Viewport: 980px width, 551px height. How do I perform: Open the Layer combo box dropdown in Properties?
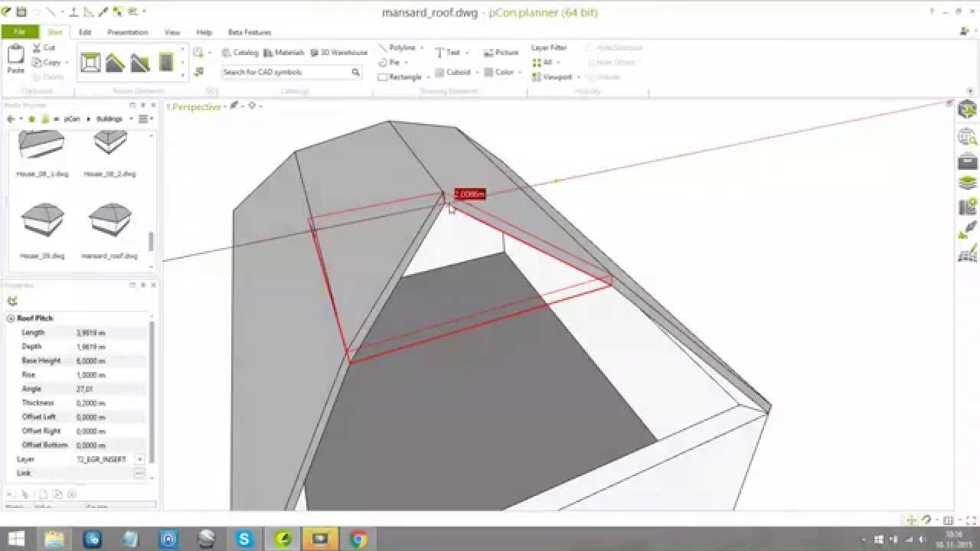139,459
